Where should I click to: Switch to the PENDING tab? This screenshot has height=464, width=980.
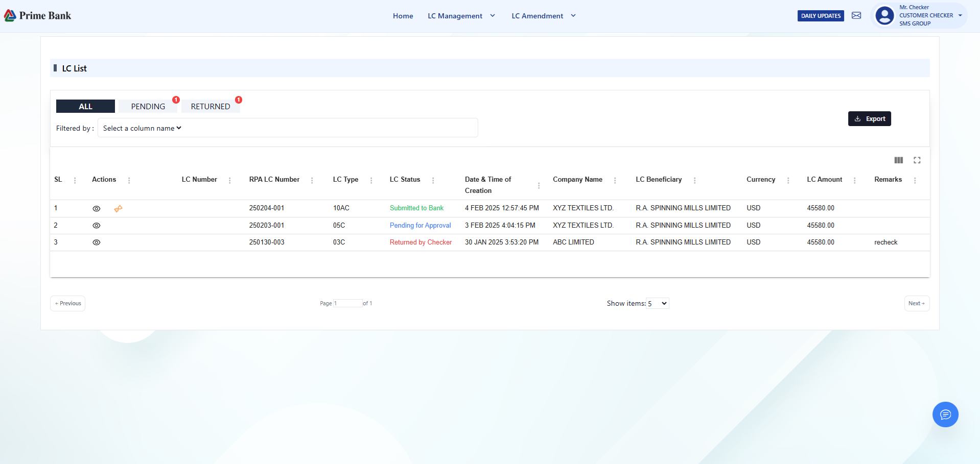(148, 106)
